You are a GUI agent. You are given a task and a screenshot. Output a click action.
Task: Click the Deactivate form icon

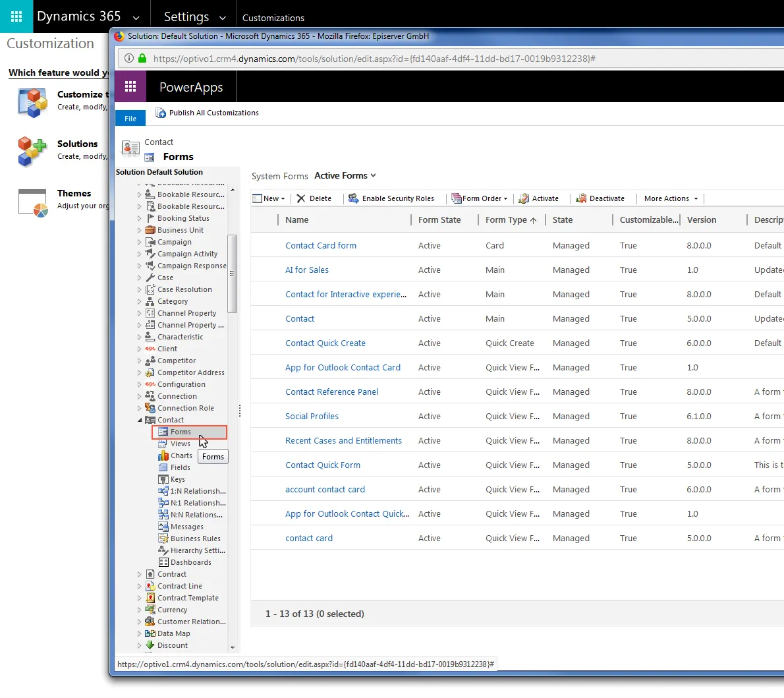pyautogui.click(x=581, y=198)
